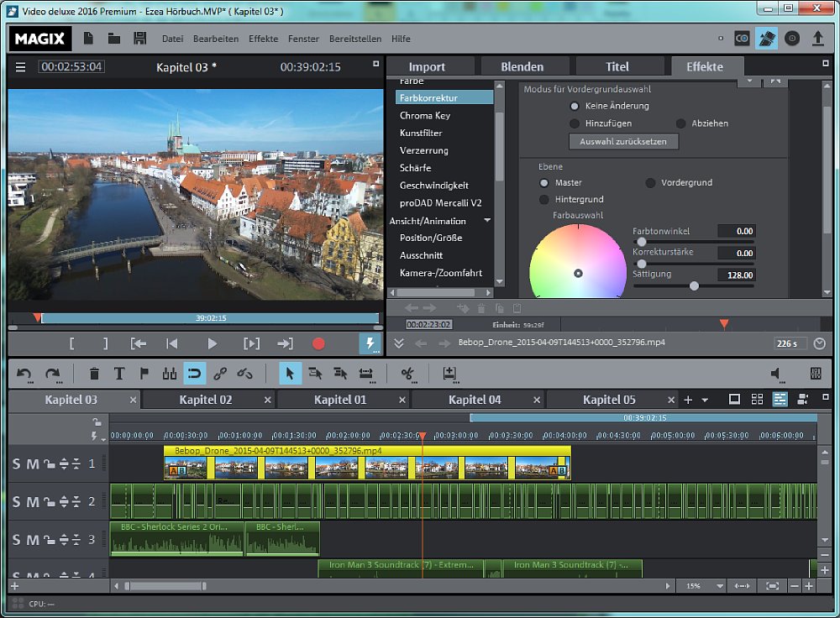
Task: Click the scissors cut tool
Action: pyautogui.click(x=407, y=374)
